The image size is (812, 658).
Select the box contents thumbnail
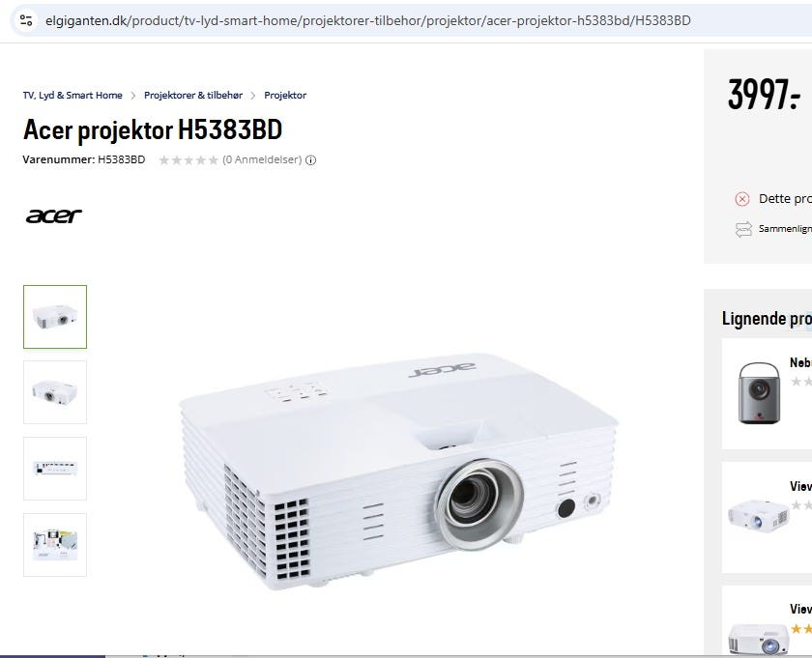click(55, 545)
